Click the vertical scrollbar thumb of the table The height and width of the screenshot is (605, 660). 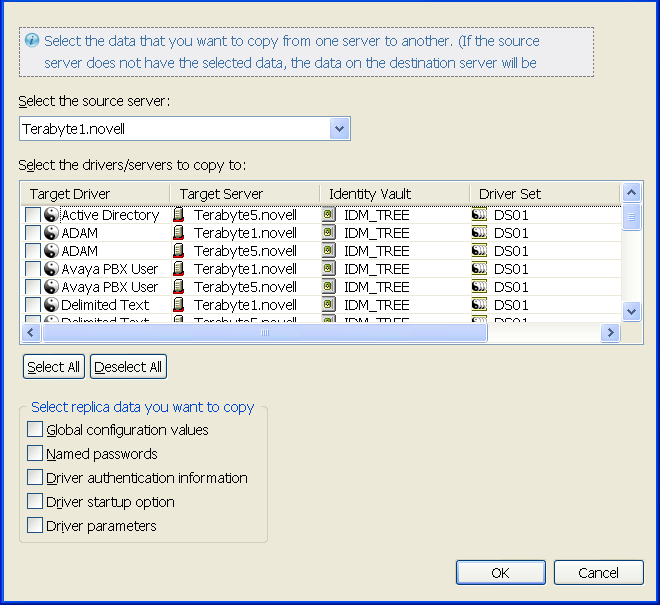click(631, 217)
